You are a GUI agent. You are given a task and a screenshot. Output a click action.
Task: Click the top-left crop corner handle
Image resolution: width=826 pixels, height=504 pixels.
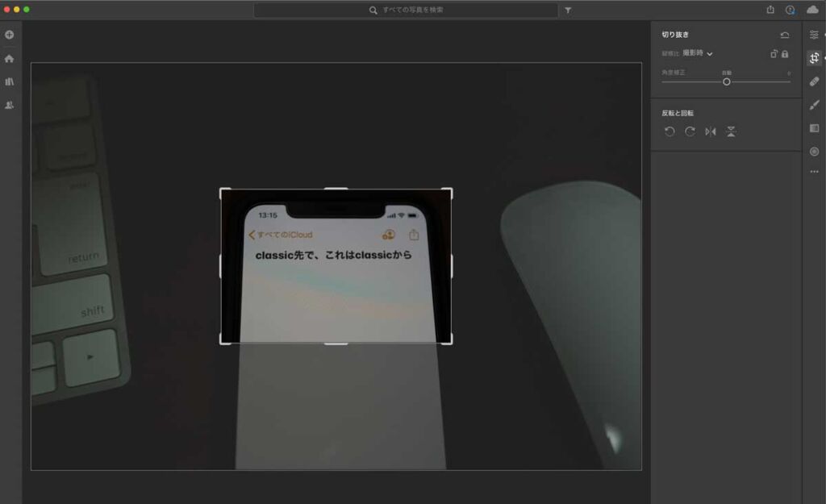coord(224,192)
